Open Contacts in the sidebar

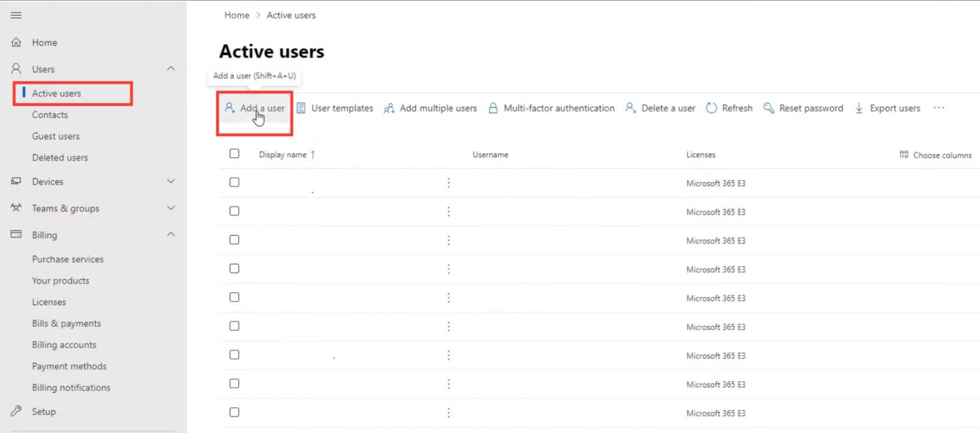click(50, 115)
